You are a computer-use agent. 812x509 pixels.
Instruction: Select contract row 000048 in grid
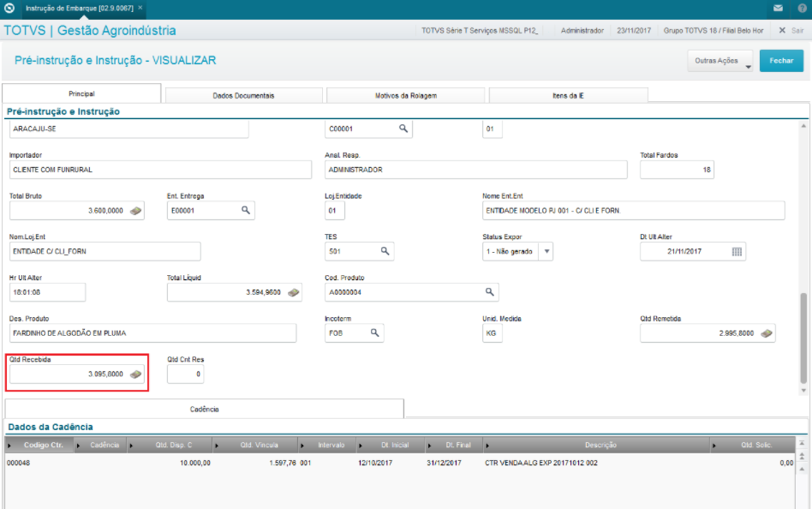point(400,463)
